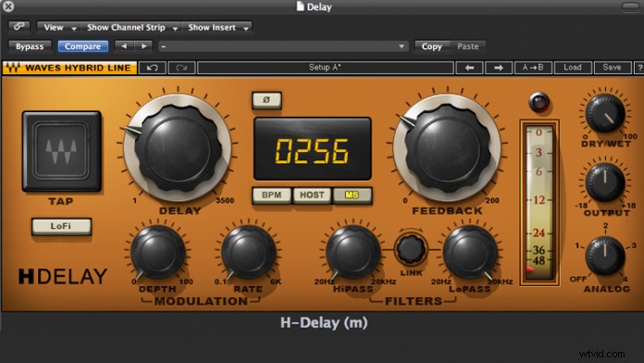Switch delay display to BPM mode
Viewport: 644px width, 363px height.
pyautogui.click(x=271, y=195)
